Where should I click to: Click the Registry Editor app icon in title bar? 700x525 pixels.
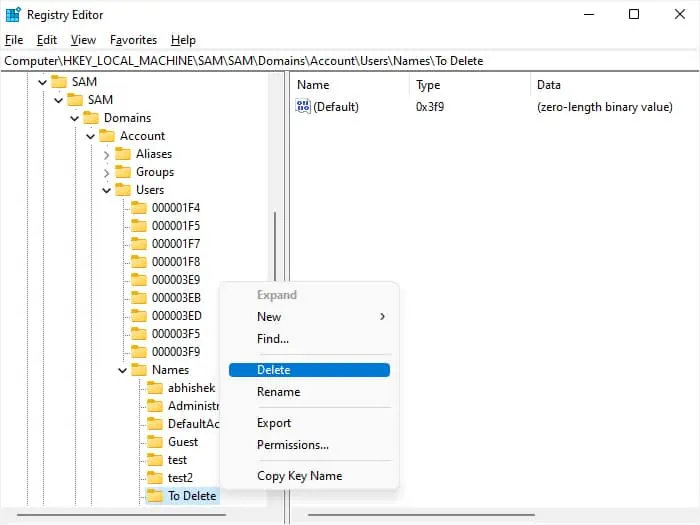pos(13,14)
